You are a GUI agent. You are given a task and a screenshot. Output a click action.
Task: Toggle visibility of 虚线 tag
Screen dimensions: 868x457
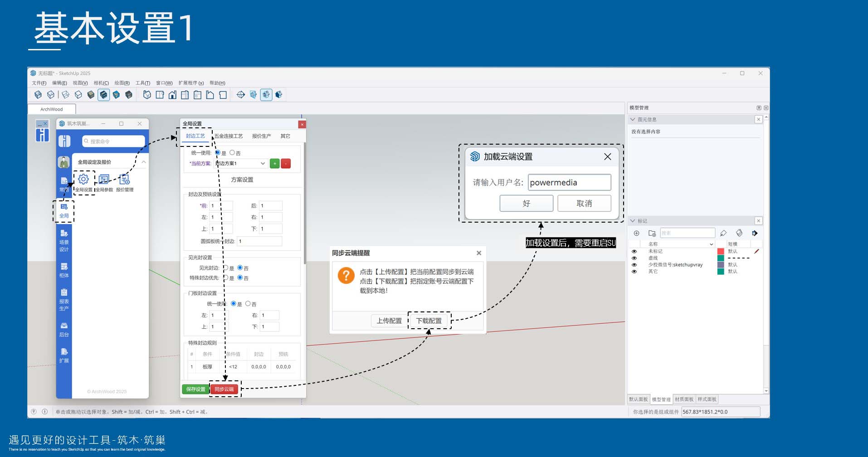click(634, 258)
